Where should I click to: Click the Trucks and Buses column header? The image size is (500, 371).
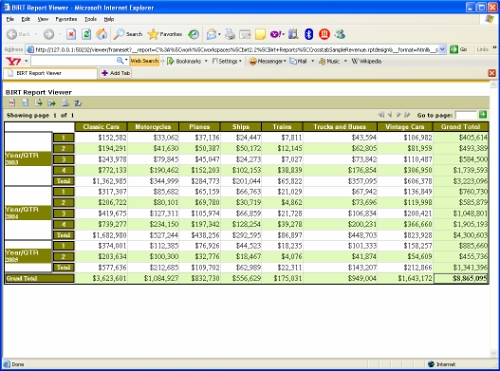coord(340,127)
